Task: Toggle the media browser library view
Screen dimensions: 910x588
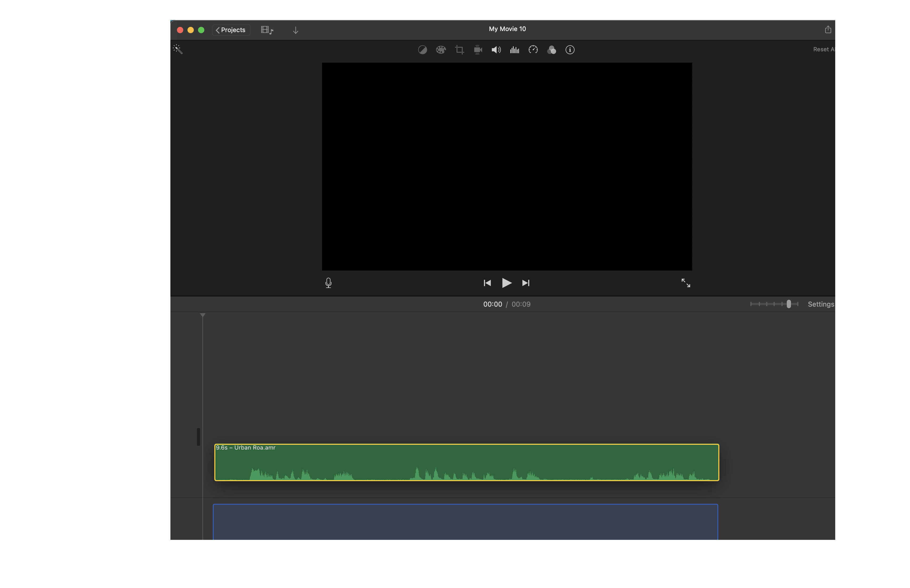Action: pyautogui.click(x=267, y=30)
